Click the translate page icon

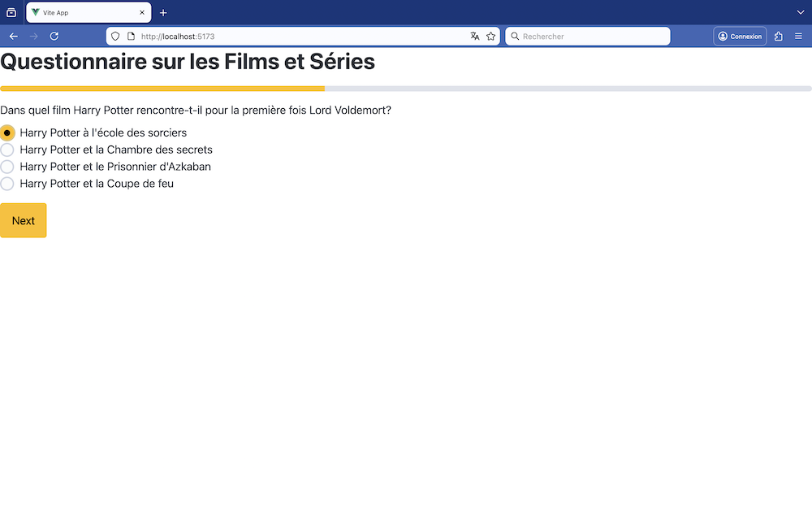pos(475,37)
